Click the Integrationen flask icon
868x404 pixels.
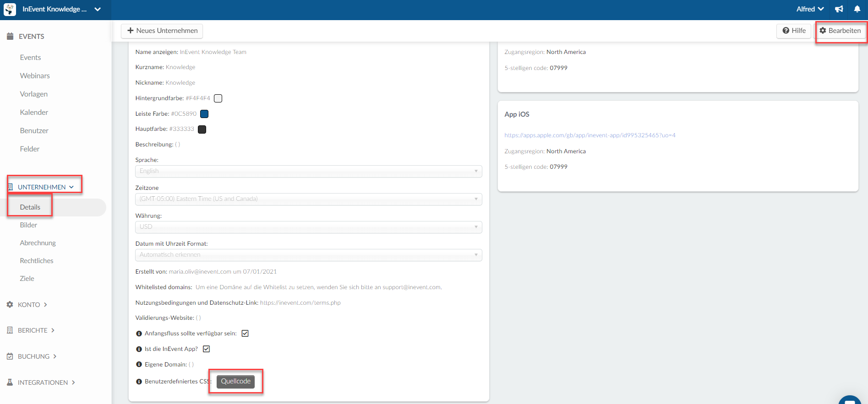[x=10, y=382]
